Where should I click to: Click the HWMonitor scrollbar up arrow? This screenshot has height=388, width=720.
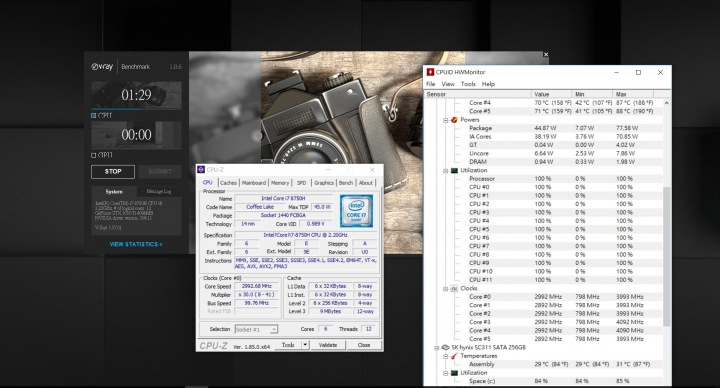point(666,103)
